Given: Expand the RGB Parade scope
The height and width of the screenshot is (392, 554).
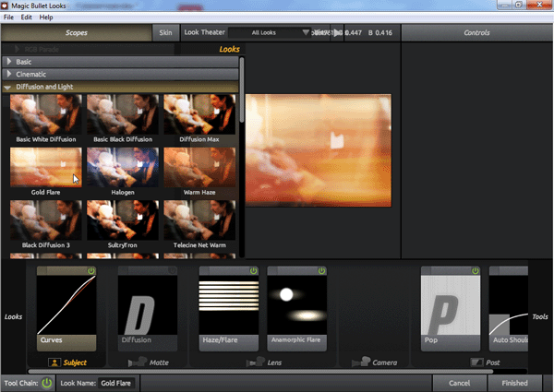Looking at the screenshot, I should pos(17,49).
